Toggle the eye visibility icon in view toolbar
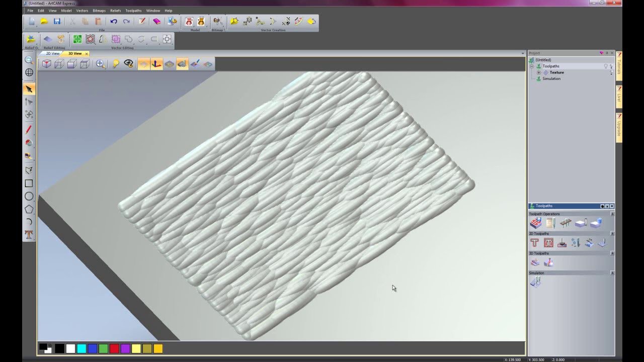 (129, 64)
